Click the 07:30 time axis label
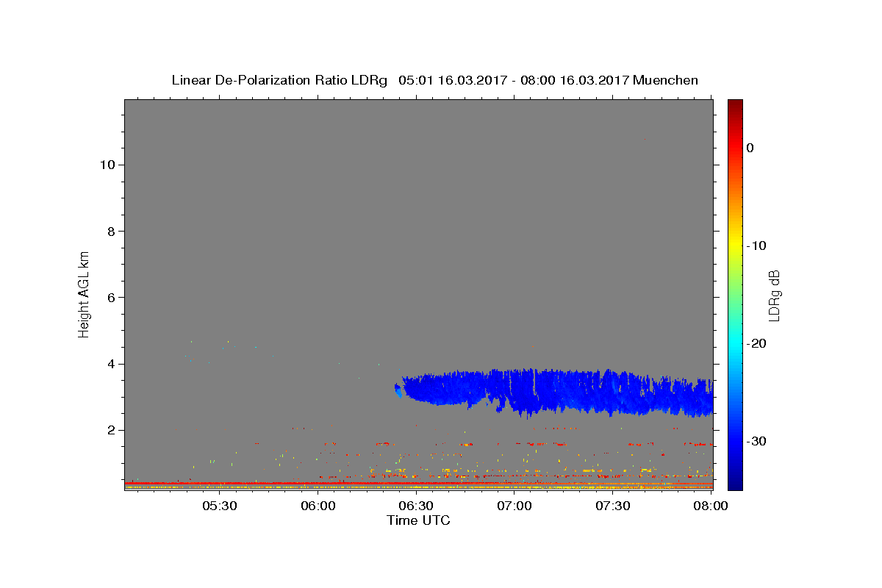Screen dimensions: 882x588 click(x=612, y=506)
